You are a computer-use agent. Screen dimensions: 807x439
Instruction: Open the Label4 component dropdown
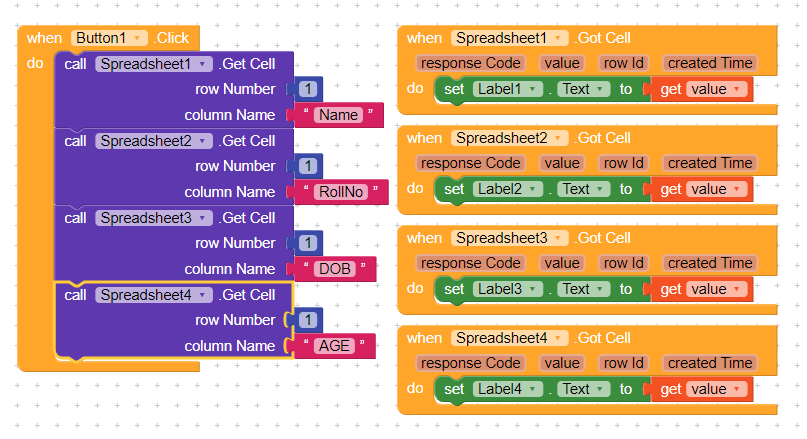(x=507, y=389)
